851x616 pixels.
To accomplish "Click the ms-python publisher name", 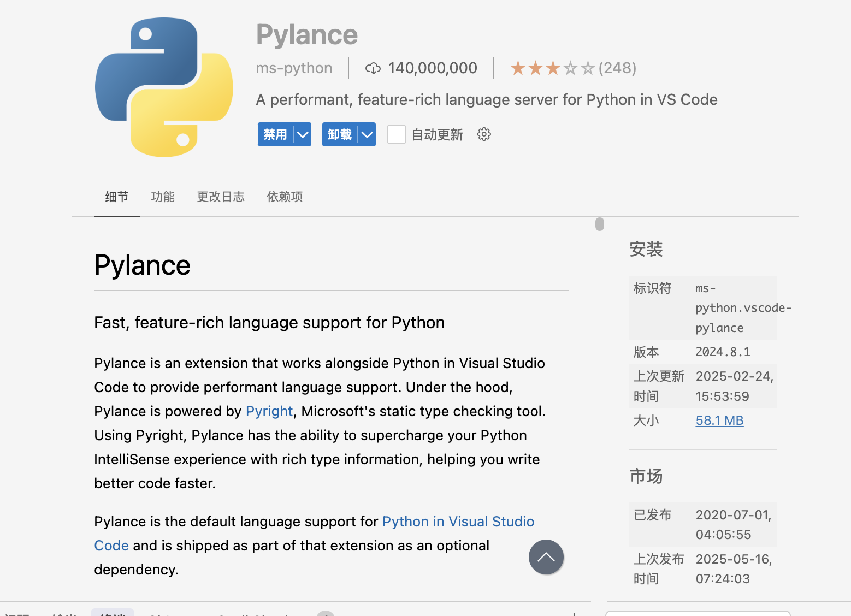I will (x=294, y=68).
